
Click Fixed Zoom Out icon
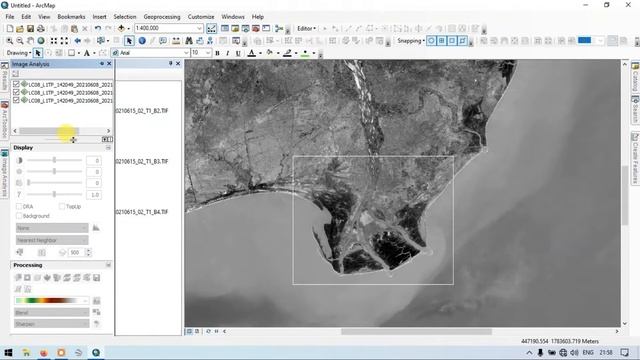coord(64,41)
